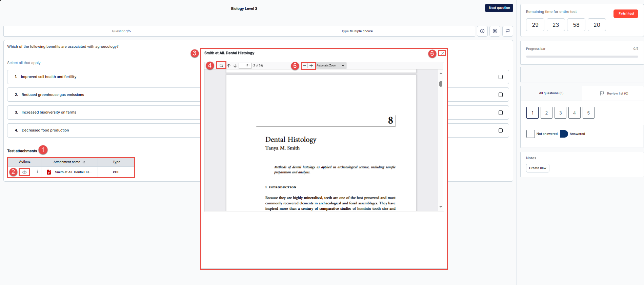Tick 'Reduced greenhouse gas emissions' checkbox
Image resolution: width=644 pixels, height=285 pixels.
[501, 95]
